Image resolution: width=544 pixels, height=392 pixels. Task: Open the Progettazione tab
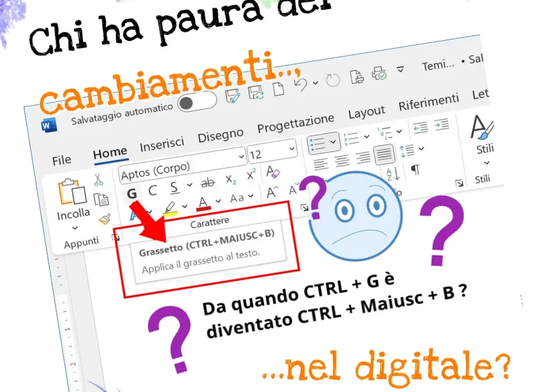click(x=296, y=123)
